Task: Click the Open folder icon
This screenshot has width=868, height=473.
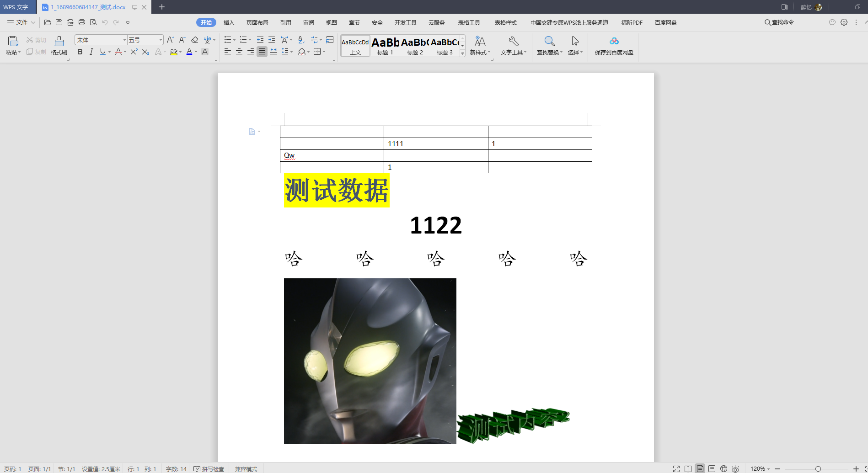Action: click(48, 22)
